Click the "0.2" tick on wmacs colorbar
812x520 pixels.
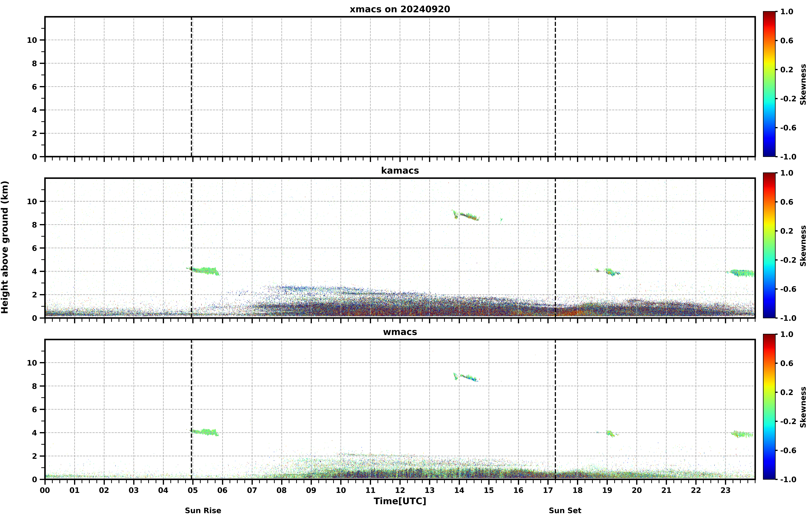[x=787, y=392]
